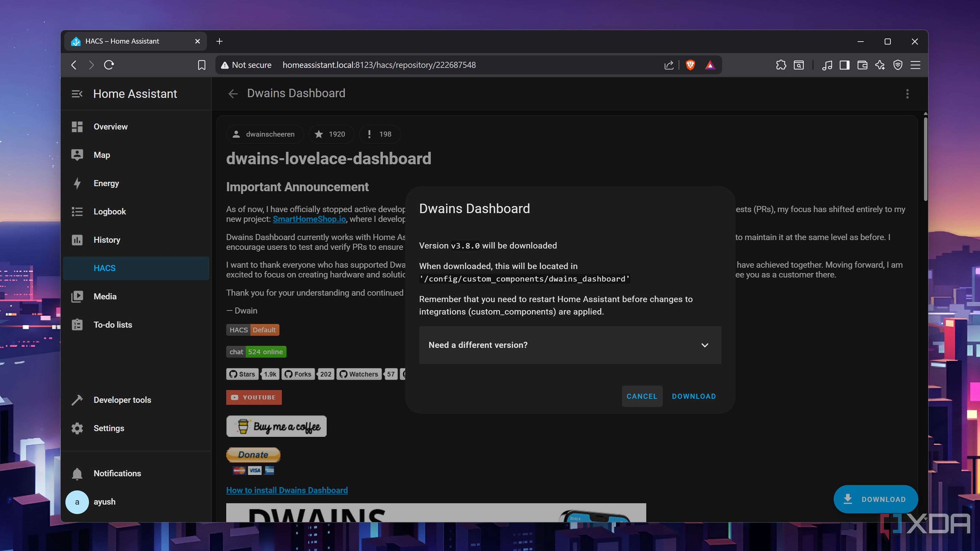The width and height of the screenshot is (980, 551).
Task: Click the browser address bar URL
Action: 379,65
